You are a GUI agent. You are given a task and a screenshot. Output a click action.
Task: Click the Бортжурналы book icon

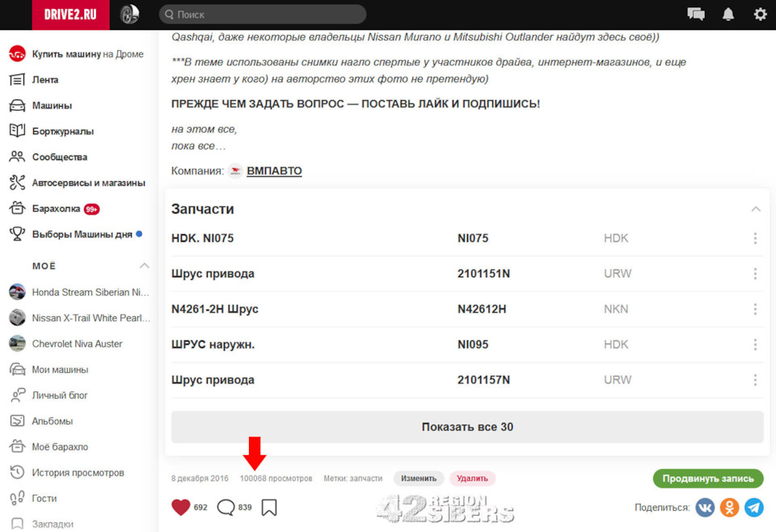coord(17,131)
